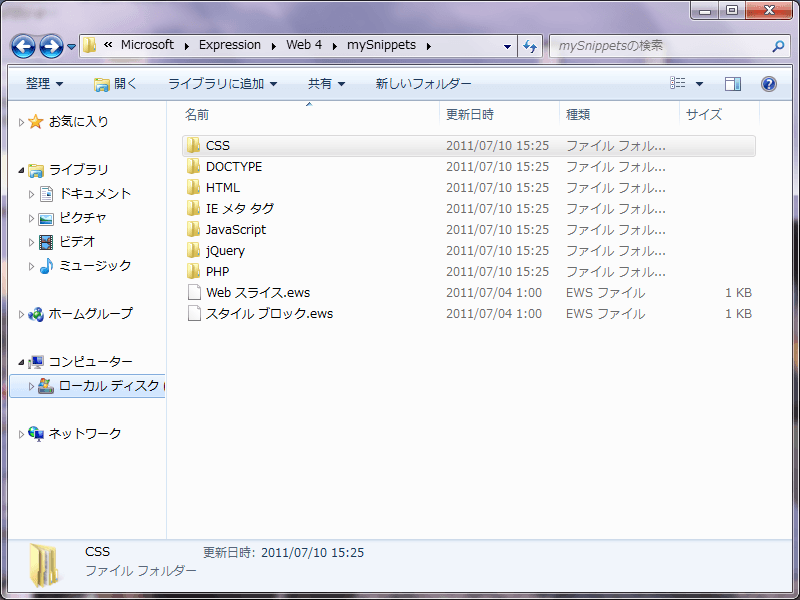
Task: Go forward with the Forward arrow button
Action: coord(52,46)
